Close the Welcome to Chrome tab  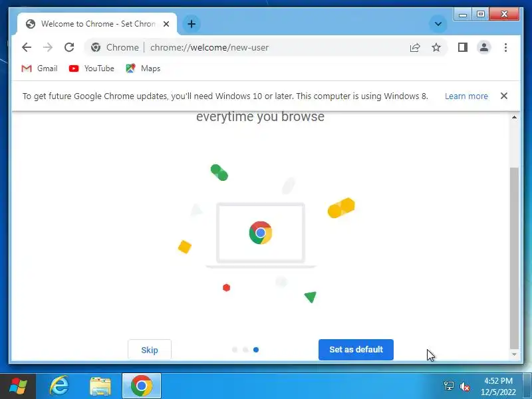166,24
